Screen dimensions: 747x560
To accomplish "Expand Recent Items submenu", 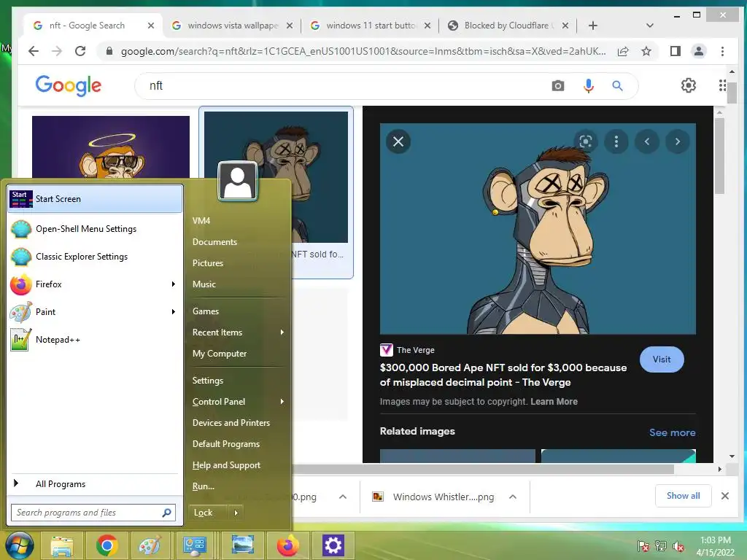I will tap(282, 332).
